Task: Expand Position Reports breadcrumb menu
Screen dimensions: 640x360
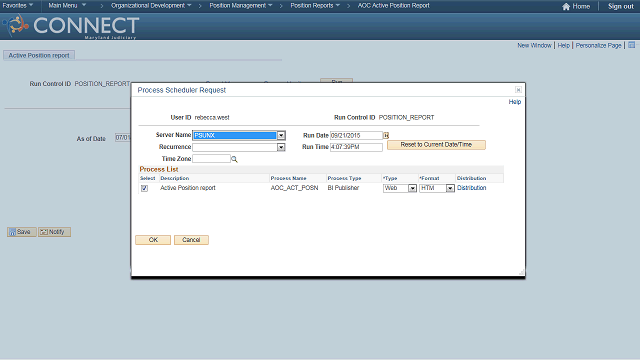Action: (315, 5)
